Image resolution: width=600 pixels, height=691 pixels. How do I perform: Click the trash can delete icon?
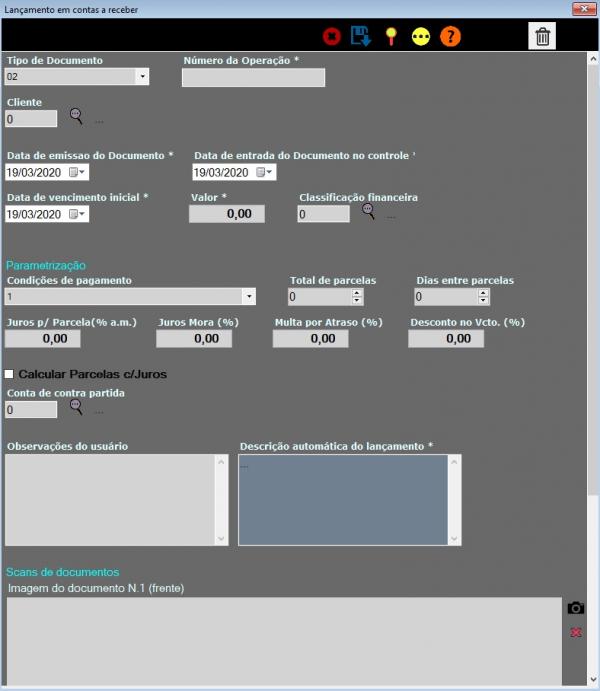[542, 37]
